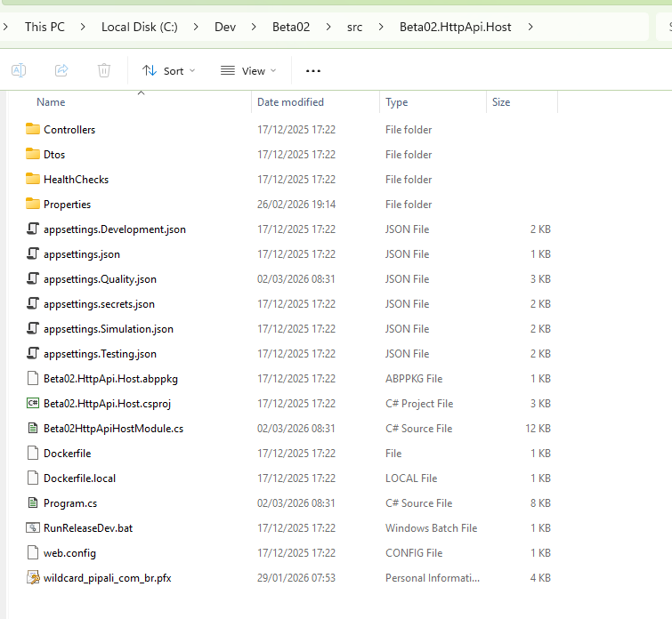
Task: Select the RunReleaseDev.bat file icon
Action: coord(34,527)
